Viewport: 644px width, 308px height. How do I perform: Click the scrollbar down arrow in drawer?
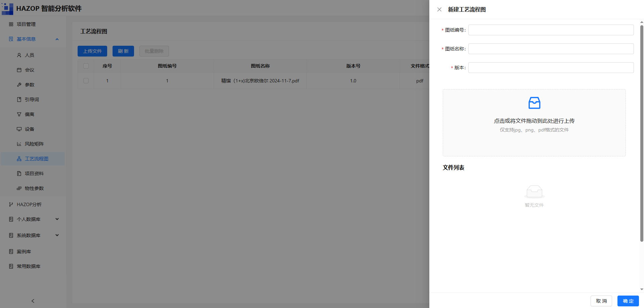coord(642,289)
